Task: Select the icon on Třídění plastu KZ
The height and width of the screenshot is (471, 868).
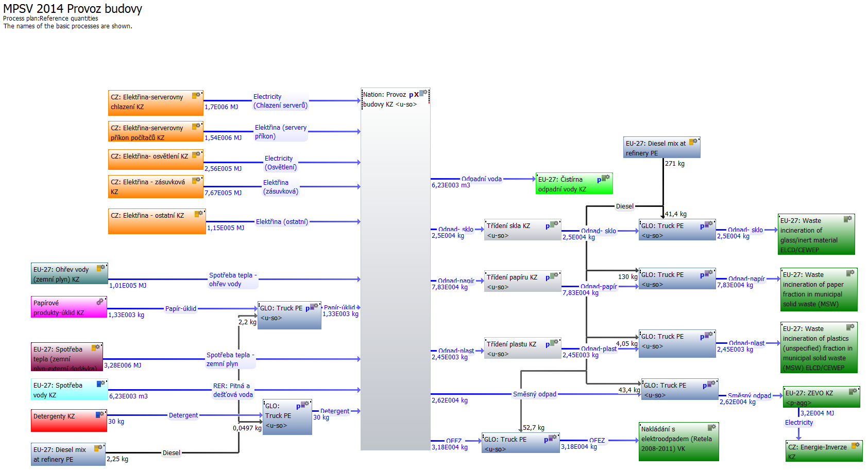Action: 554,343
